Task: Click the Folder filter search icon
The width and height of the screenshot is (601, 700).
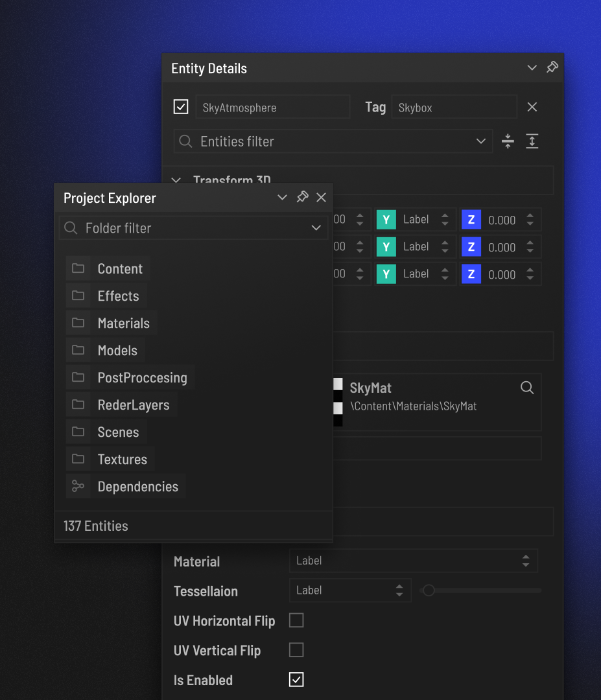Action: coord(71,228)
